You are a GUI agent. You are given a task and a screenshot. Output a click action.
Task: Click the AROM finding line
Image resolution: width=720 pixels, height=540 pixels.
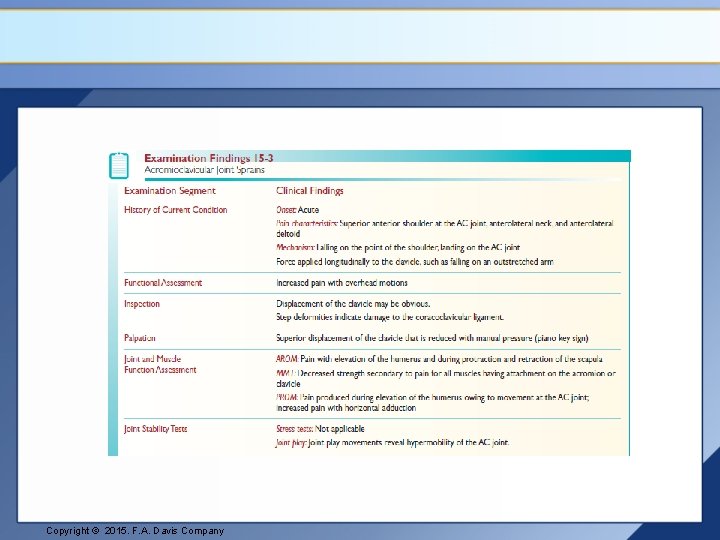point(439,359)
